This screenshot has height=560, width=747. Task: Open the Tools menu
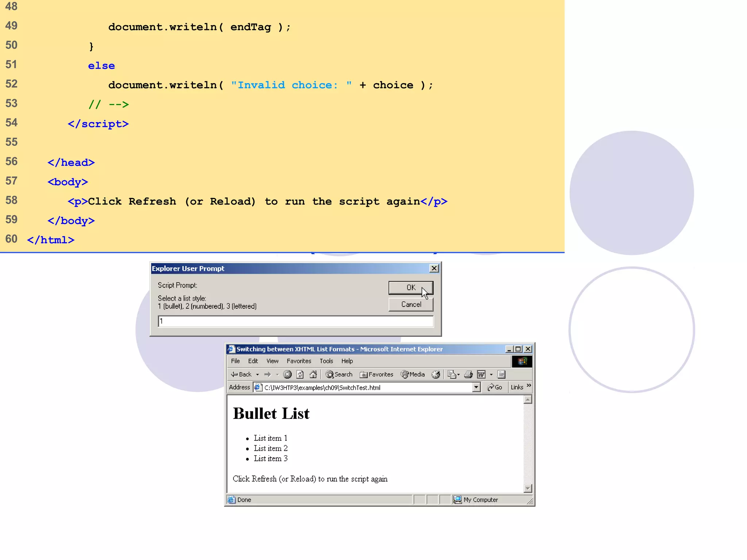point(326,361)
